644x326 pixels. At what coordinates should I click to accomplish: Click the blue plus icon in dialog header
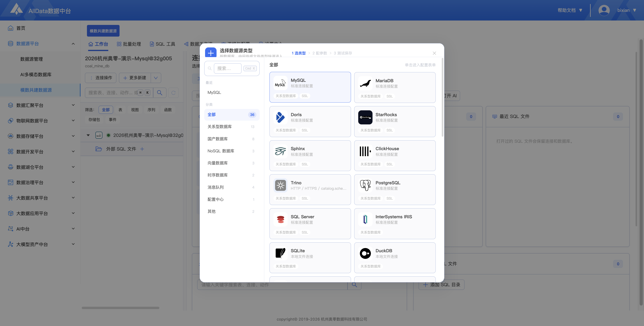click(x=211, y=53)
